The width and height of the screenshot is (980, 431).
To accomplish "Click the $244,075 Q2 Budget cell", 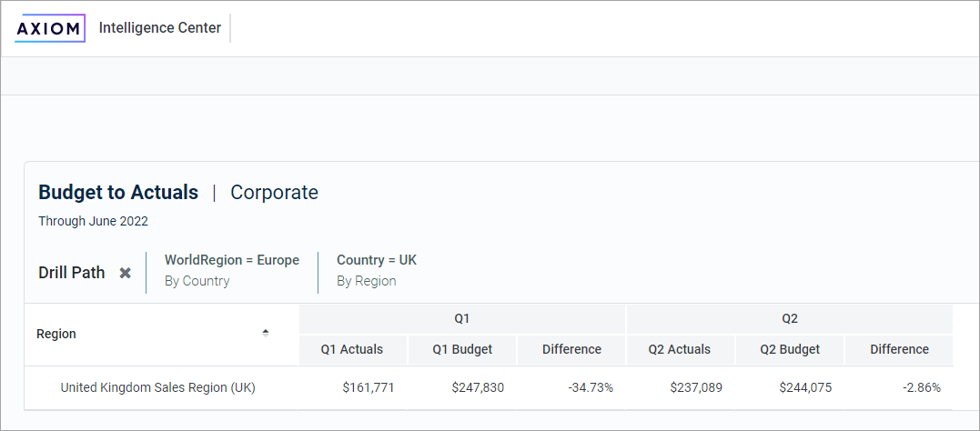I will click(805, 387).
